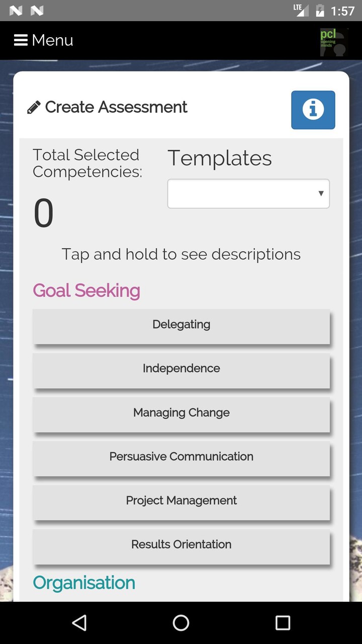Select the Independence competency
The height and width of the screenshot is (644, 362).
(x=181, y=368)
